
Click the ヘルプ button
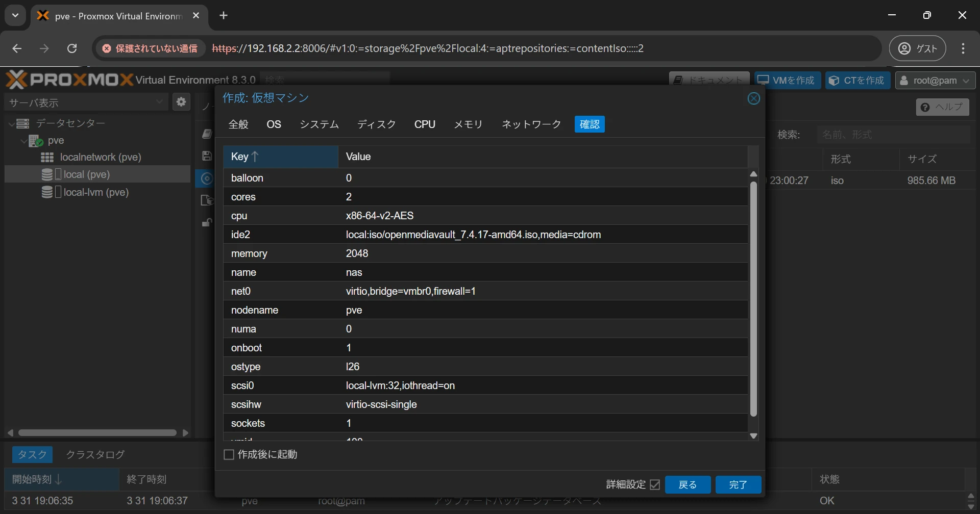tap(942, 107)
